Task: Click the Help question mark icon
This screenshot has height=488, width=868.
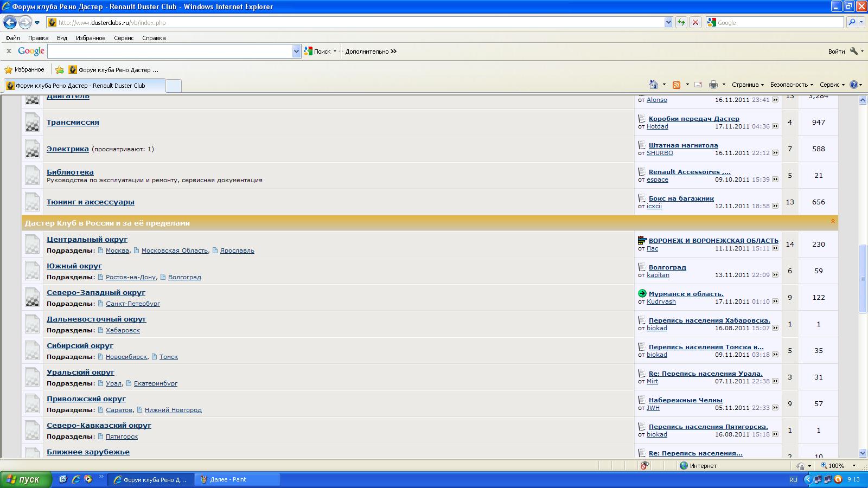Action: click(854, 85)
